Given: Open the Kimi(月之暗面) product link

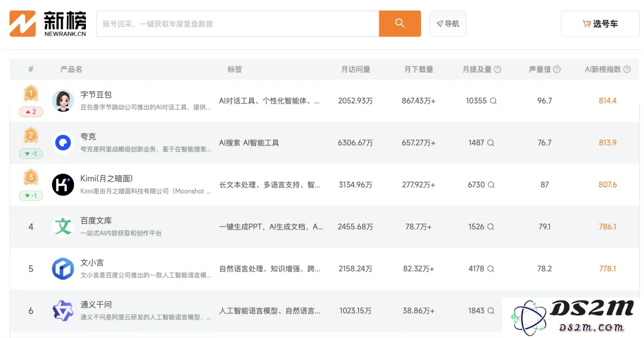Looking at the screenshot, I should (106, 178).
